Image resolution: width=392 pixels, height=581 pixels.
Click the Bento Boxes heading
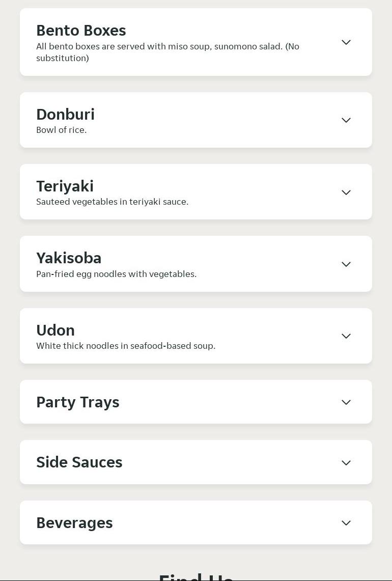click(81, 31)
